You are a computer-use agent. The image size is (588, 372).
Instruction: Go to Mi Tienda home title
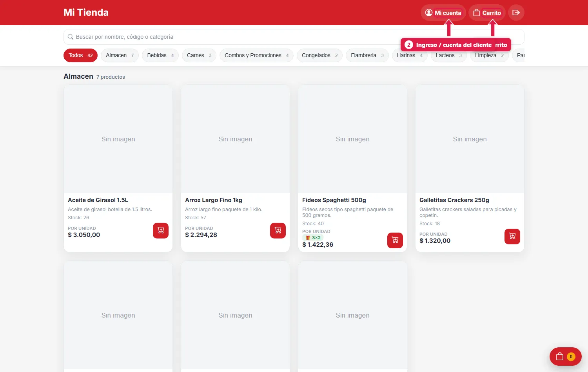point(86,13)
